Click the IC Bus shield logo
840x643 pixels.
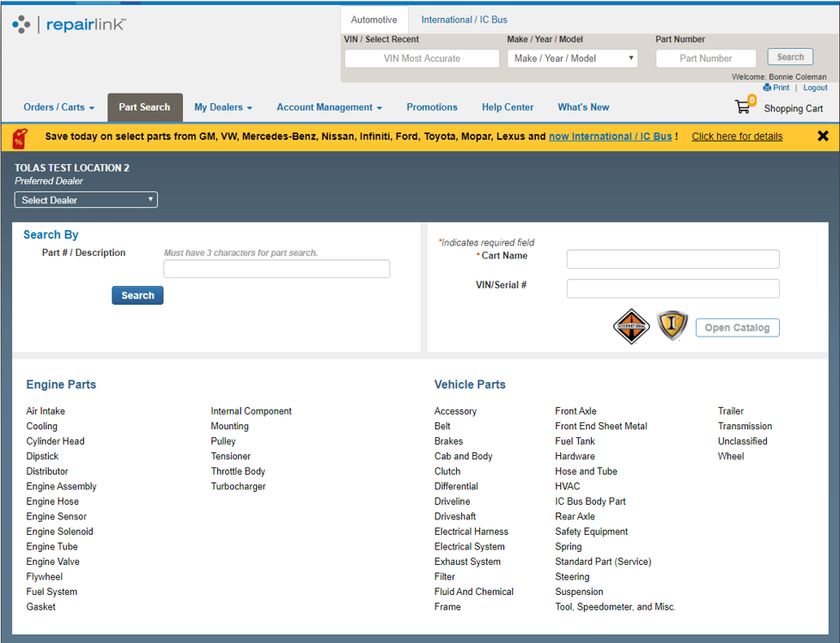click(673, 325)
